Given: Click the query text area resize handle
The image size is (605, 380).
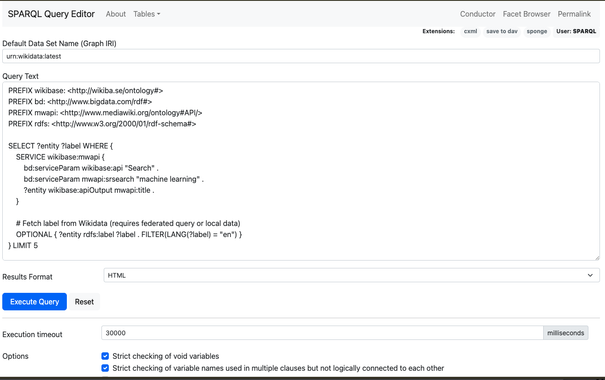Looking at the screenshot, I should (x=597, y=257).
